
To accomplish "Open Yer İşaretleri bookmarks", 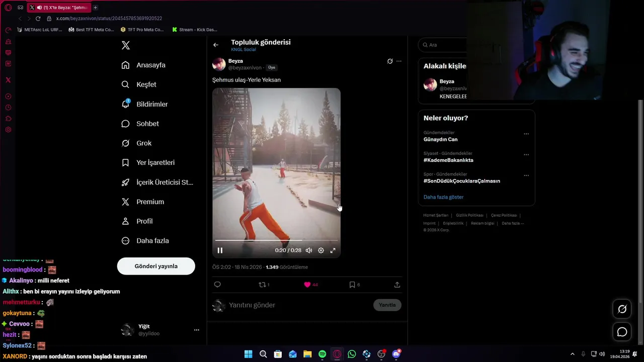I will tap(148, 162).
